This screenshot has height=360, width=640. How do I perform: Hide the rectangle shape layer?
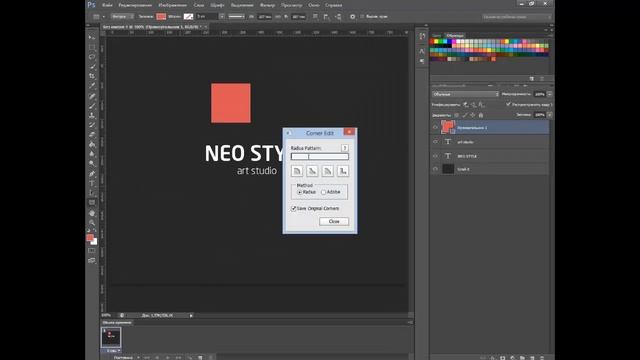point(435,127)
